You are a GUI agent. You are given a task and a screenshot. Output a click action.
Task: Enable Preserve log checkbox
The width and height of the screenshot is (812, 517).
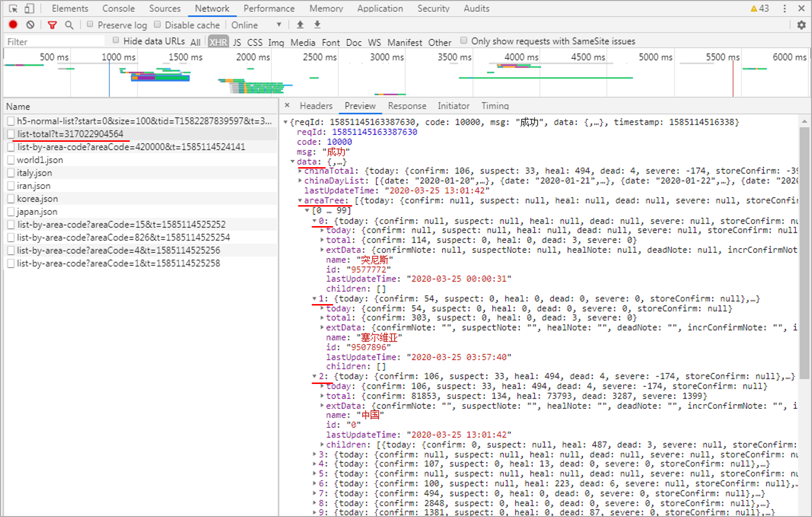pos(90,24)
